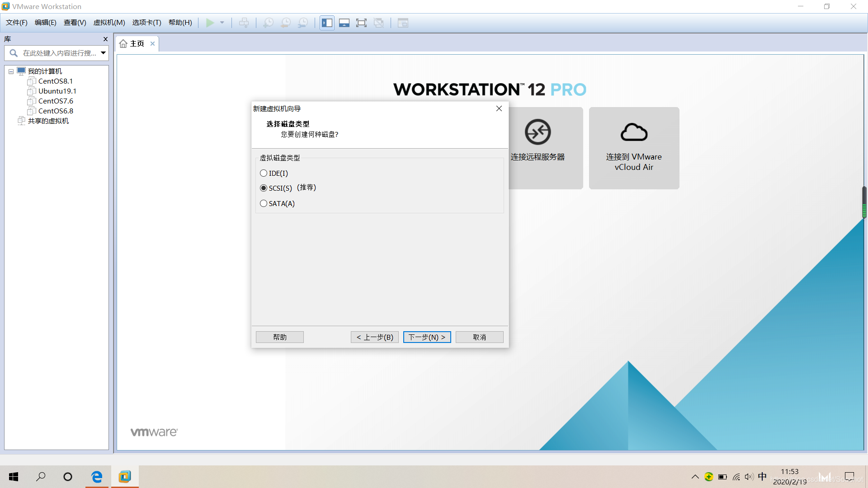The image size is (868, 488).
Task: Click the Cortana circle taskbar icon
Action: [x=68, y=477]
